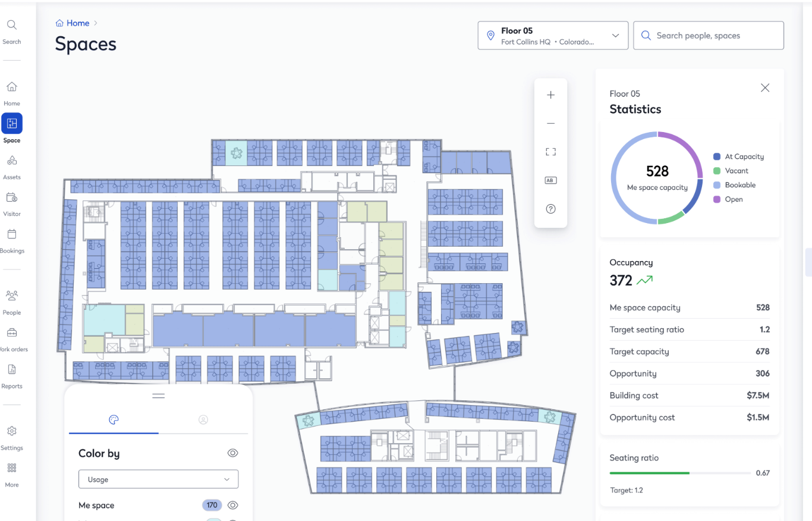Click the occupancy trend arrow icon
This screenshot has height=521, width=812.
coord(645,280)
